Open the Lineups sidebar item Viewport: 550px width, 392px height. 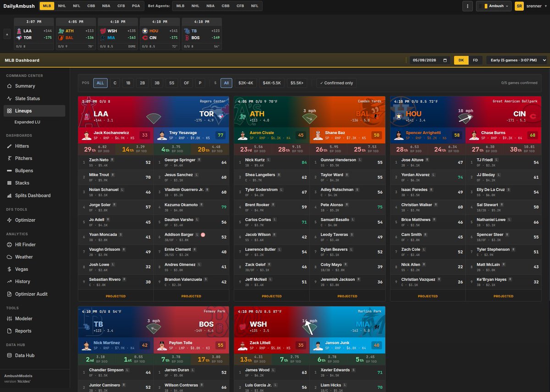34,111
